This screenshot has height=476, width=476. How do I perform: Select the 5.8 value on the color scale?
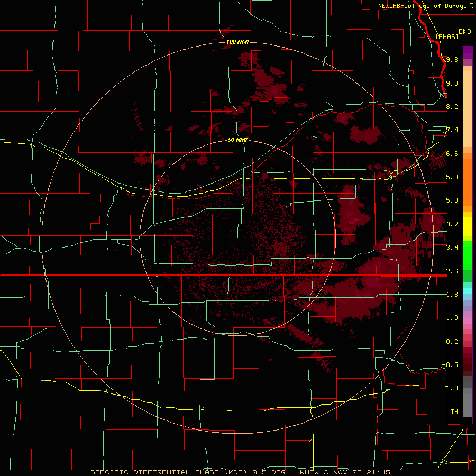[x=452, y=177]
